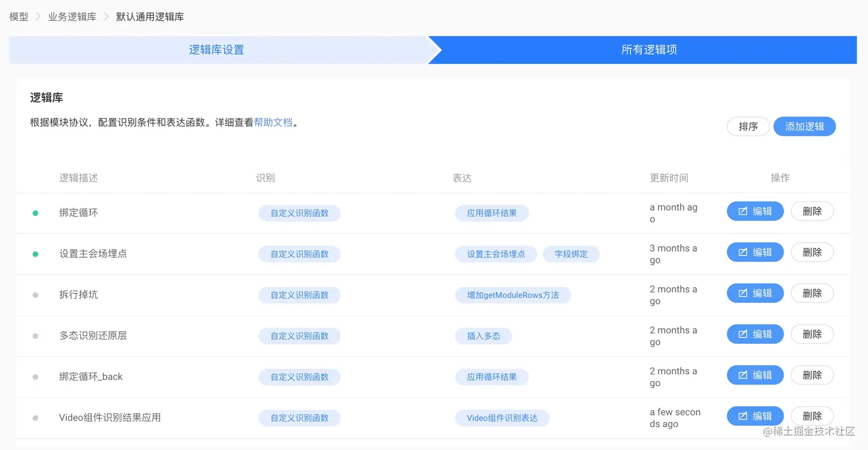Delete the Video组件识别结果应用 row
Screen dimensions: 868x450
pyautogui.click(x=812, y=416)
